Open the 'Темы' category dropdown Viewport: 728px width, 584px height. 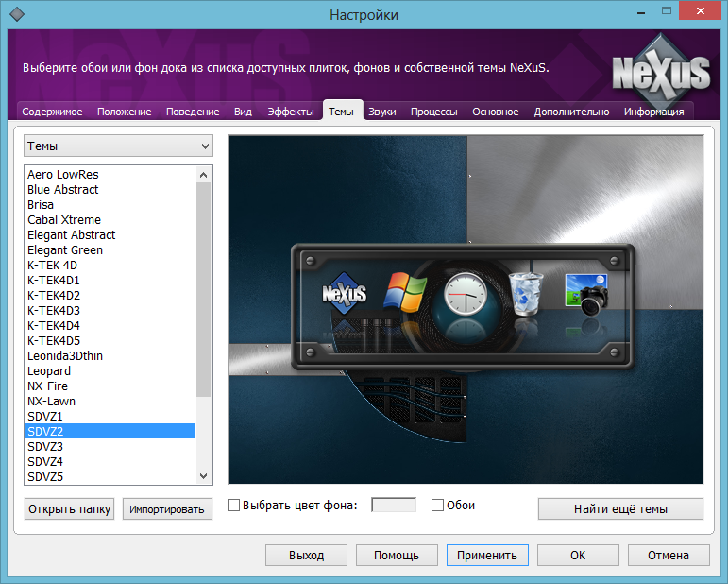click(x=118, y=146)
